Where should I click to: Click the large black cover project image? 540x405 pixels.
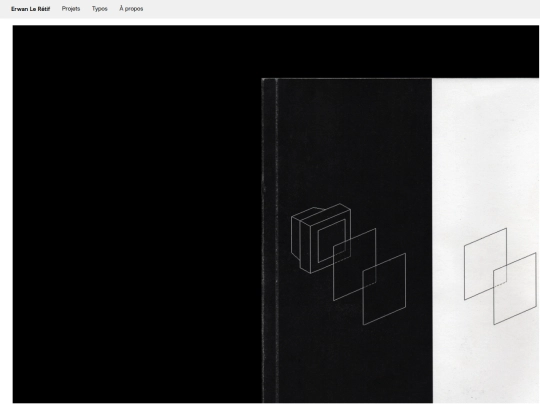(276, 214)
